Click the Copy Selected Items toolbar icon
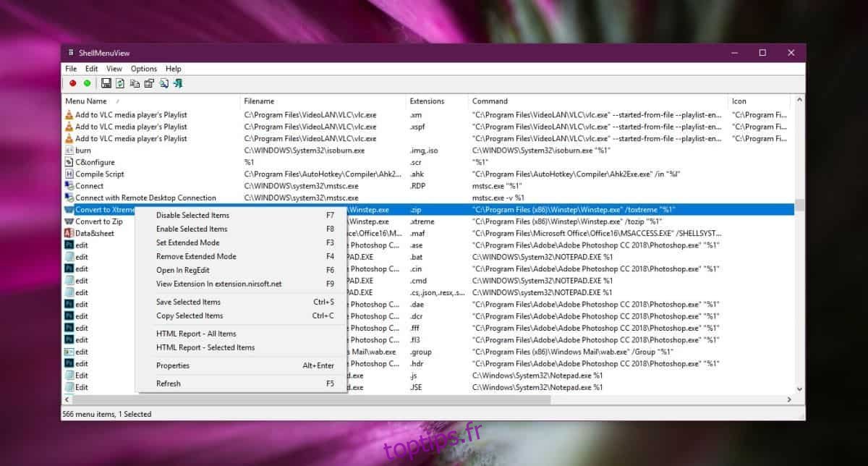Viewport: 868px width, 466px height. click(135, 83)
